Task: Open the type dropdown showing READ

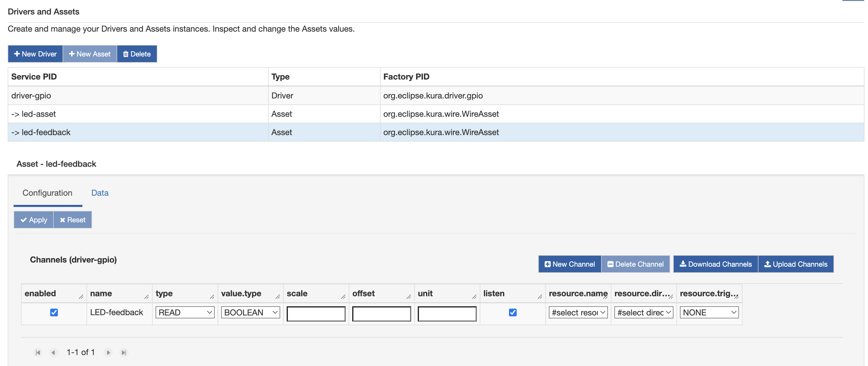Action: tap(185, 313)
